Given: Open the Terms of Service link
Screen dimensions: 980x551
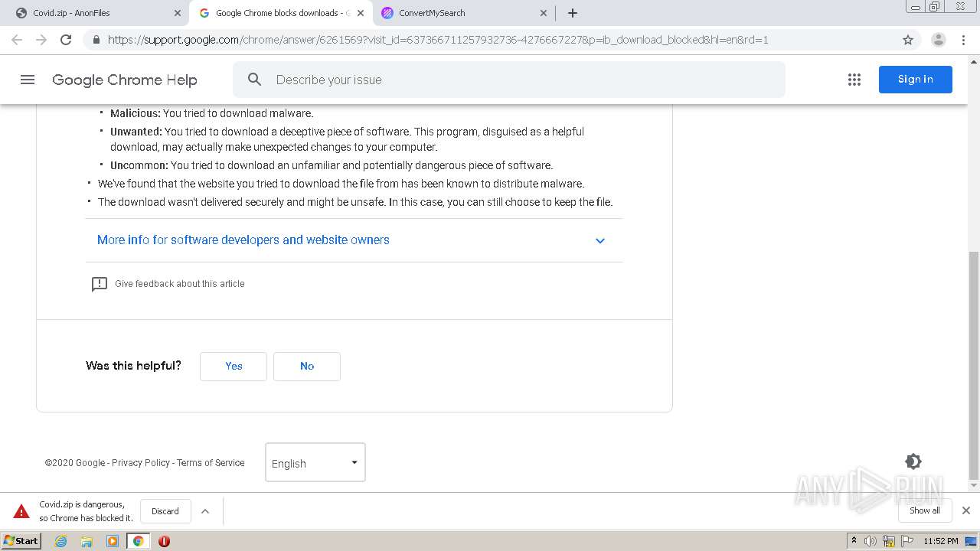Looking at the screenshot, I should 211,462.
